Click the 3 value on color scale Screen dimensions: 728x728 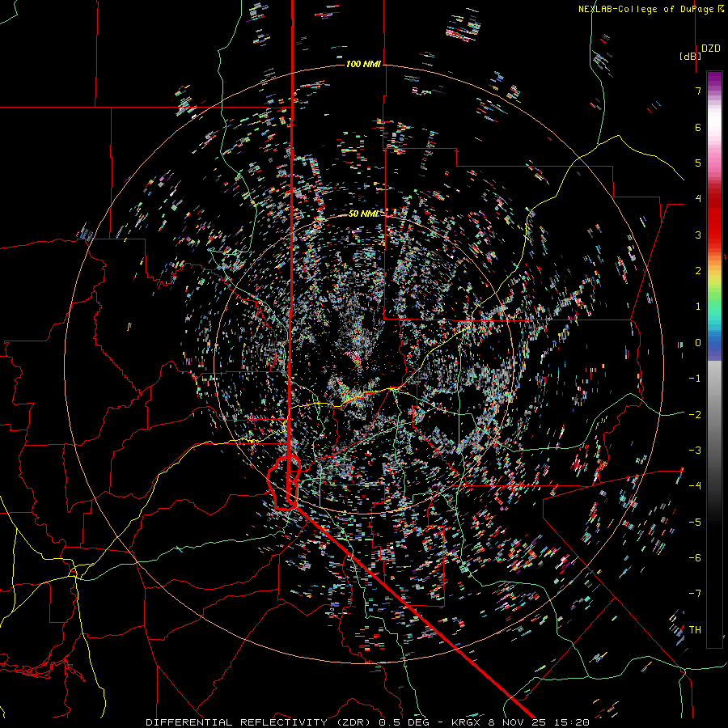click(698, 235)
